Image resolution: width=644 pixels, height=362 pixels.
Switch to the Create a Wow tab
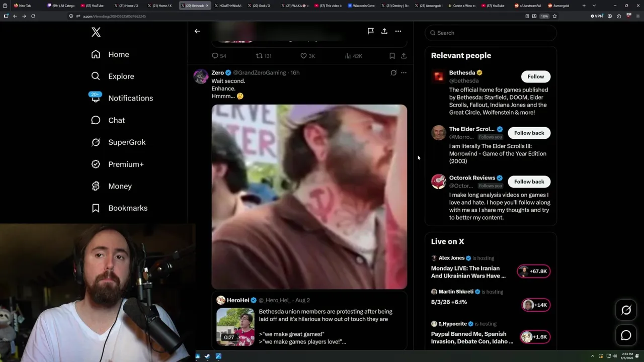(x=461, y=6)
